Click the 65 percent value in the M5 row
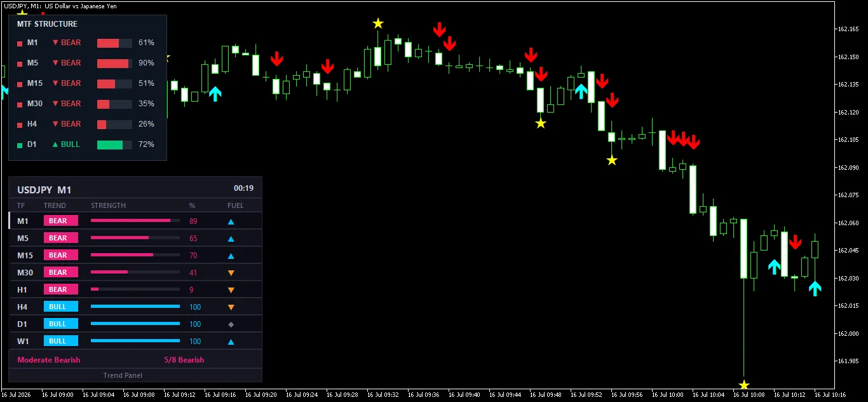This screenshot has height=402, width=868. [x=193, y=239]
